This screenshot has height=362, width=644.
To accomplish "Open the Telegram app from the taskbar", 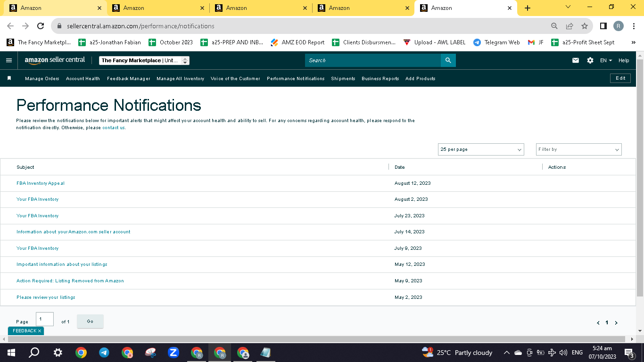I will point(104,353).
